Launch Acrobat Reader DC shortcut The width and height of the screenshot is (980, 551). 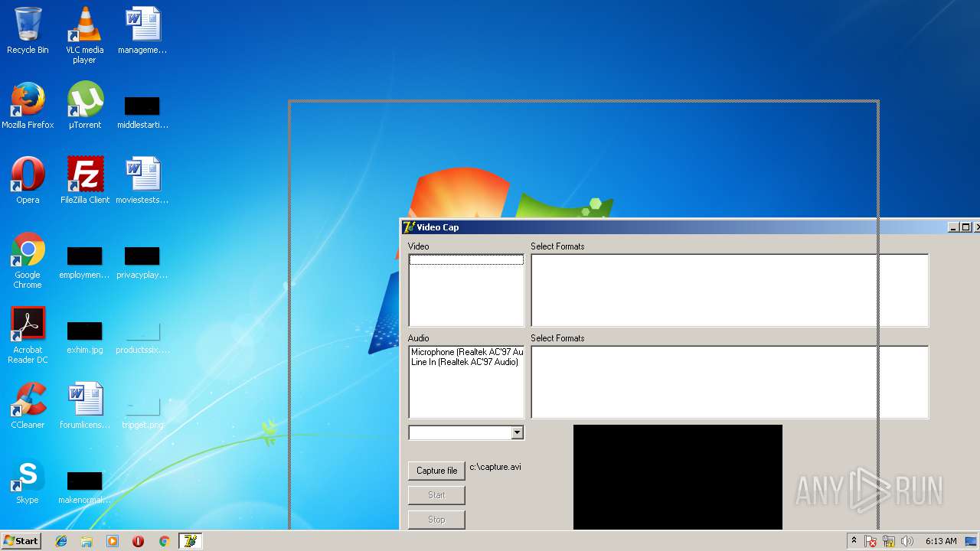click(28, 335)
